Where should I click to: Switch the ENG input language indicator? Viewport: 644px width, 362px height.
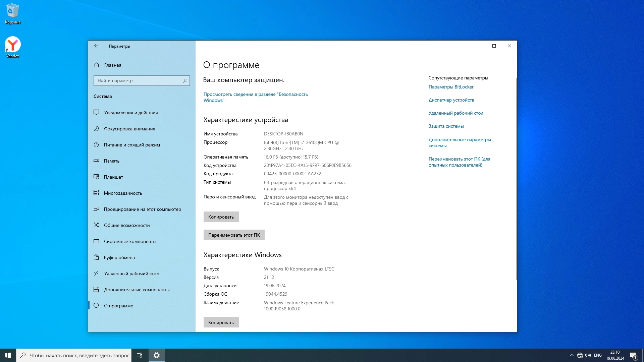point(598,355)
